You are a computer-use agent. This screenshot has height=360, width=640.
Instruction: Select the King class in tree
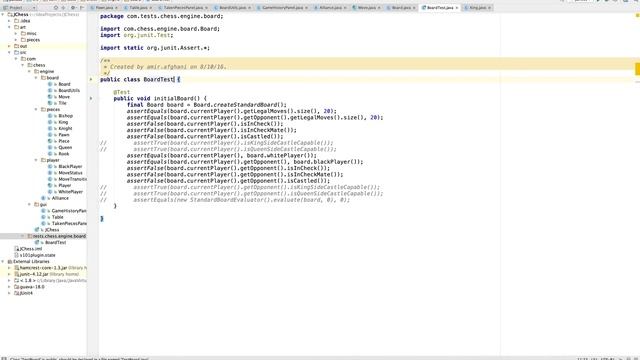point(63,122)
